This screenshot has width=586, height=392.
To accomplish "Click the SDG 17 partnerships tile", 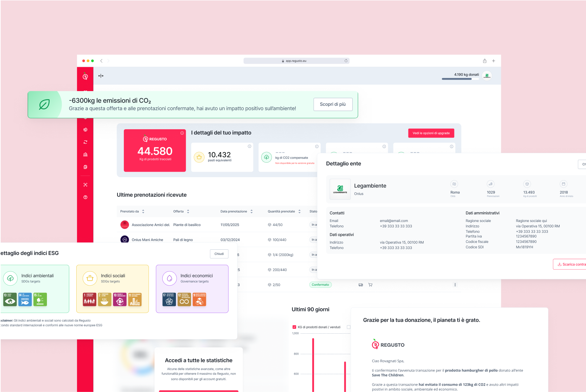I will pyautogui.click(x=169, y=299).
